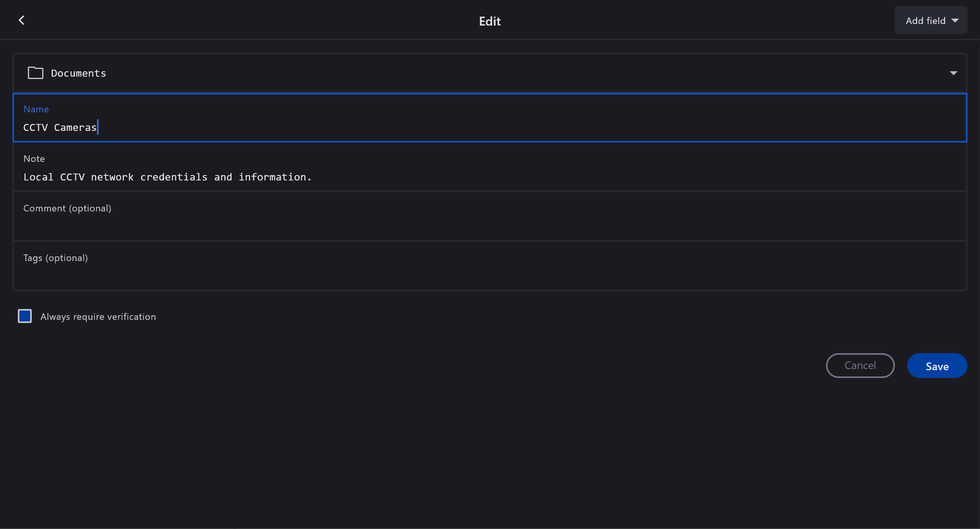Cancel editing the item
The height and width of the screenshot is (529, 980).
pos(860,366)
